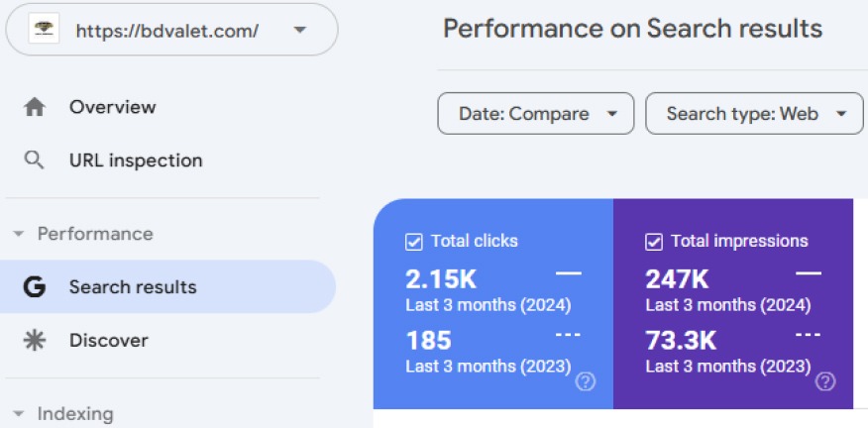868x428 pixels.
Task: Toggle the Total impressions checkbox
Action: pos(654,242)
